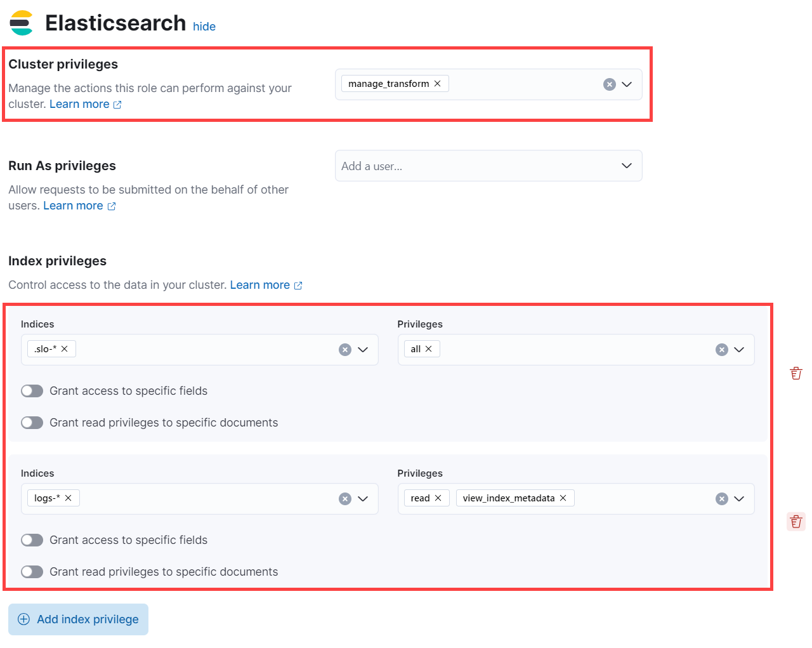Viewport: 812px width, 648px height.
Task: Clear all cluster privileges with the x circle
Action: (x=609, y=83)
